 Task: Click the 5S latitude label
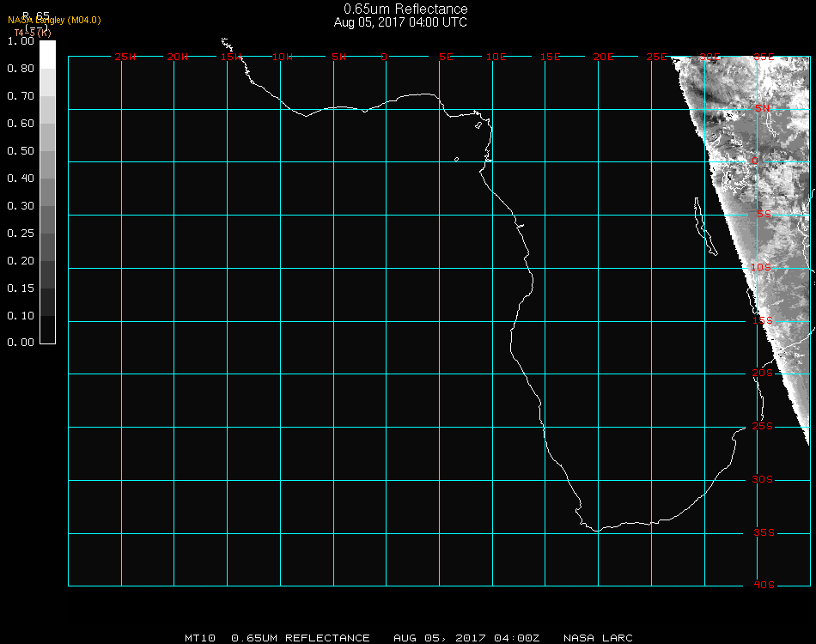click(x=764, y=214)
